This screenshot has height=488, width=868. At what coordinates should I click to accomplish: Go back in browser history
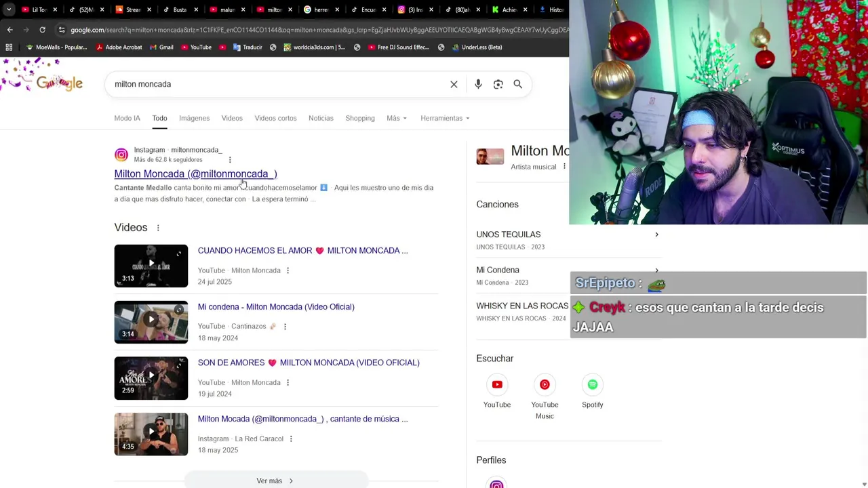(9, 30)
